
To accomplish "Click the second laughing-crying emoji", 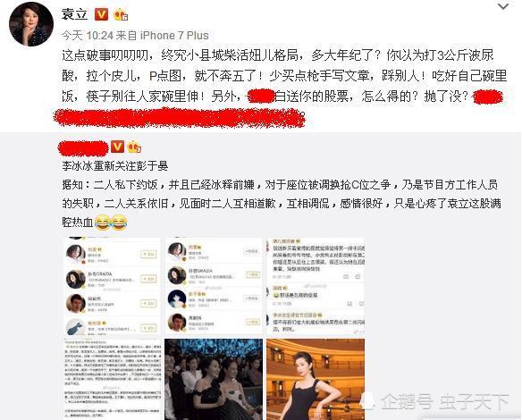I will [x=119, y=223].
